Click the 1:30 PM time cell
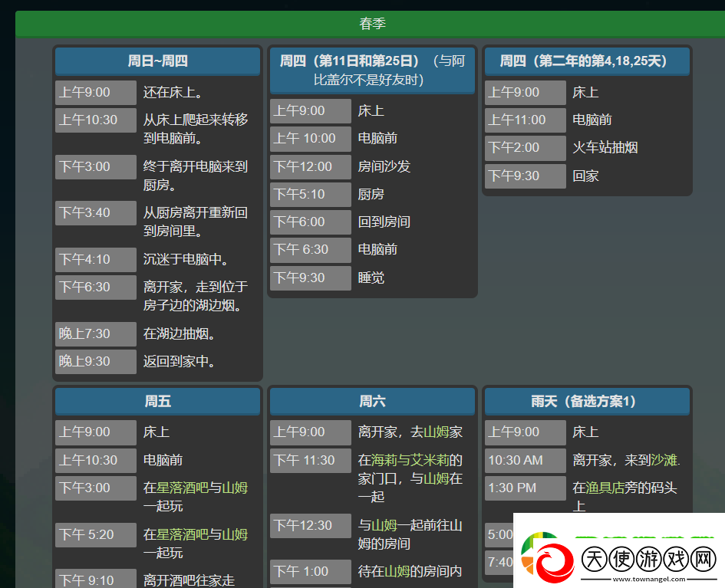This screenshot has width=725, height=588. (x=526, y=488)
